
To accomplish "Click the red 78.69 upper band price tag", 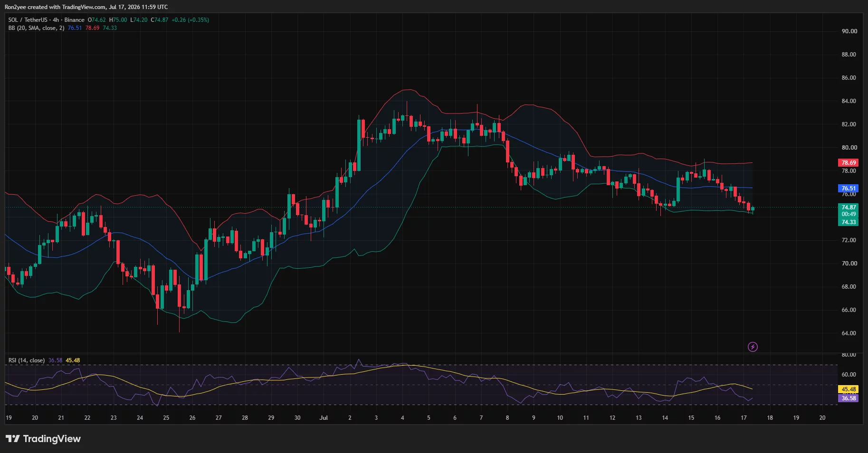I will (849, 163).
